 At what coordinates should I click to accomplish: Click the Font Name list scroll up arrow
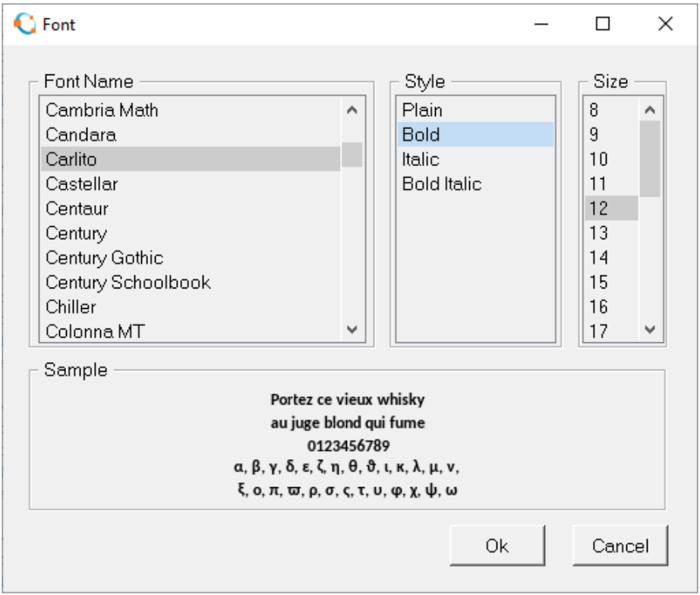[x=352, y=110]
